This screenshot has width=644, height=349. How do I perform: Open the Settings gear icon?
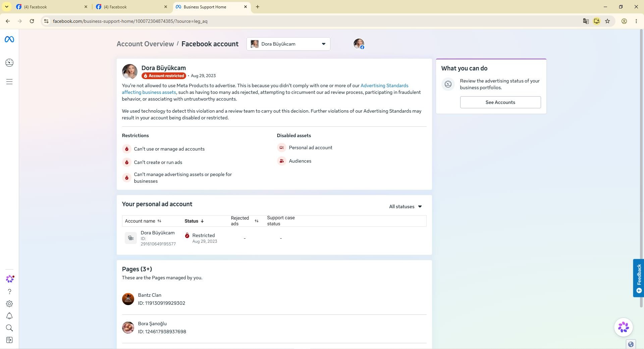[9, 304]
